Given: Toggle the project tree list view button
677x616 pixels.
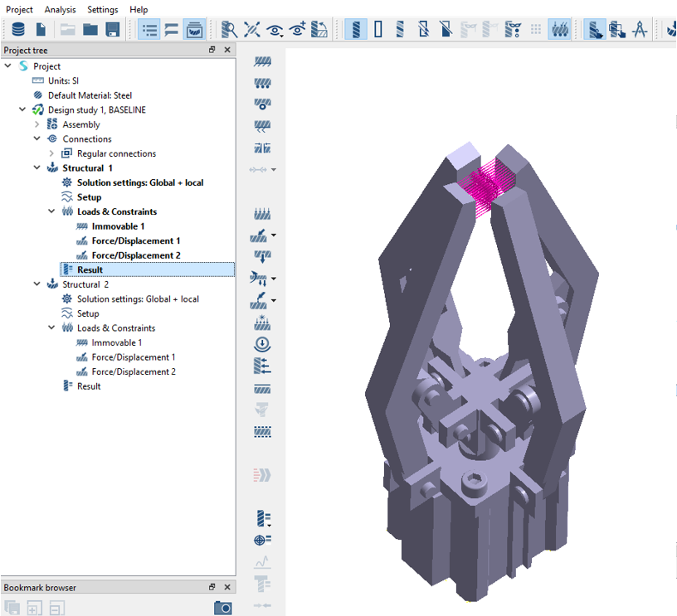Looking at the screenshot, I should tap(149, 30).
